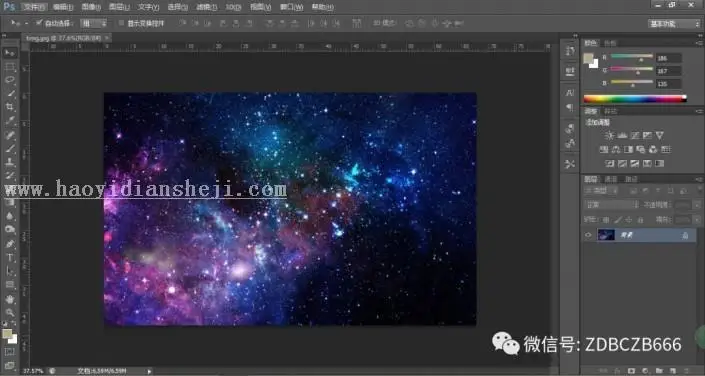Image resolution: width=705 pixels, height=376 pixels.
Task: Switch to the 色板 swatches tab
Action: tap(610, 43)
